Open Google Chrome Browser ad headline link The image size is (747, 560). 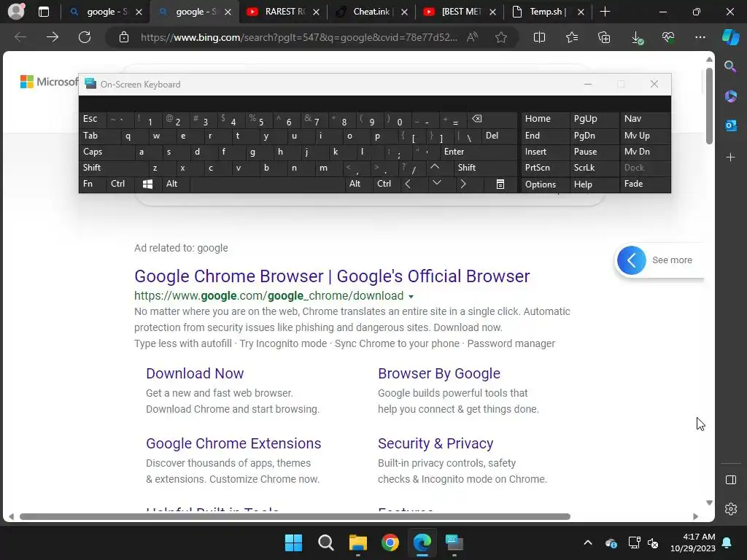332,276
